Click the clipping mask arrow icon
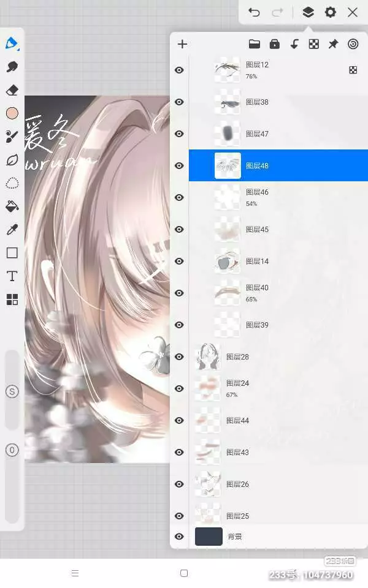Screen dimensions: 368x588 click(294, 44)
